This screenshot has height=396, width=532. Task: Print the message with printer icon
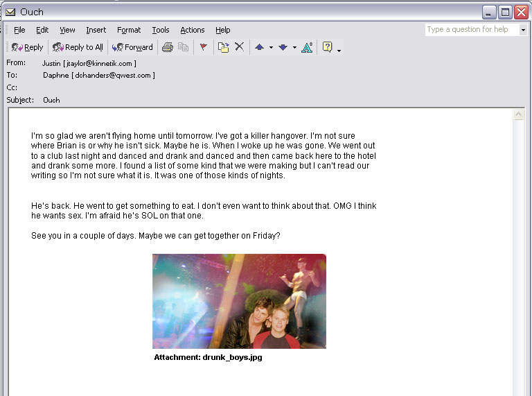tap(167, 47)
